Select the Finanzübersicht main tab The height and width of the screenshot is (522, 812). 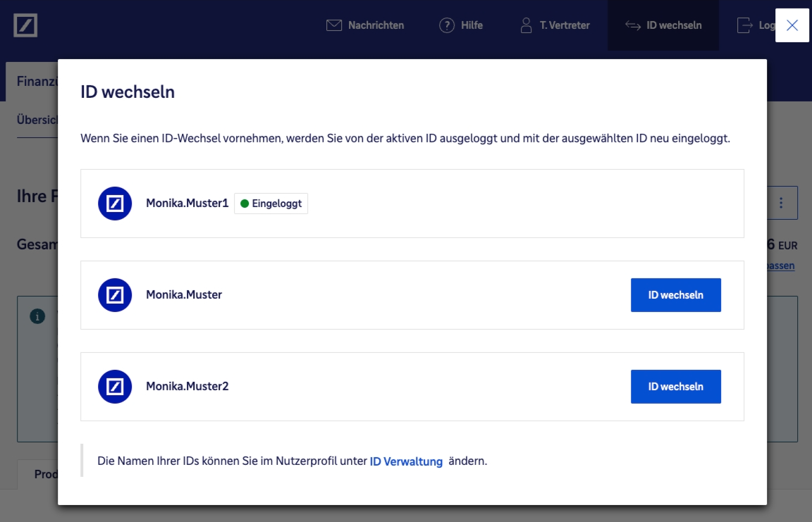(x=37, y=81)
